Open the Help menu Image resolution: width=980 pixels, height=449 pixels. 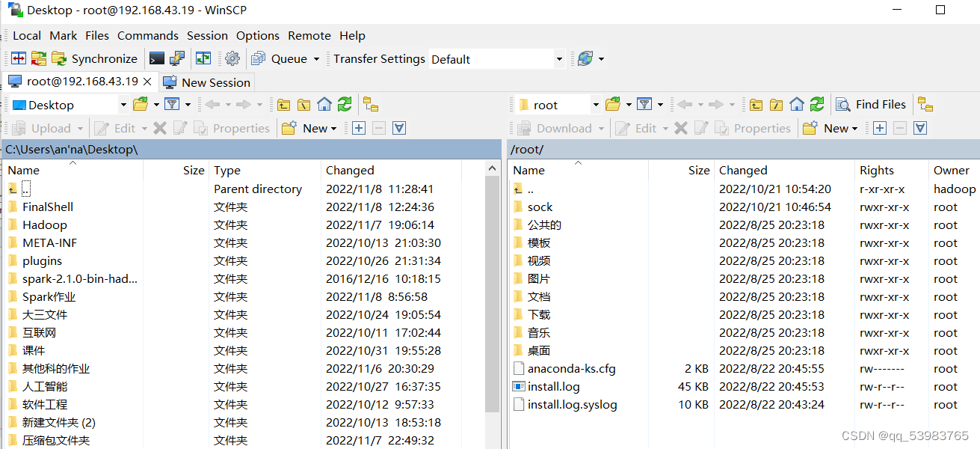click(352, 35)
